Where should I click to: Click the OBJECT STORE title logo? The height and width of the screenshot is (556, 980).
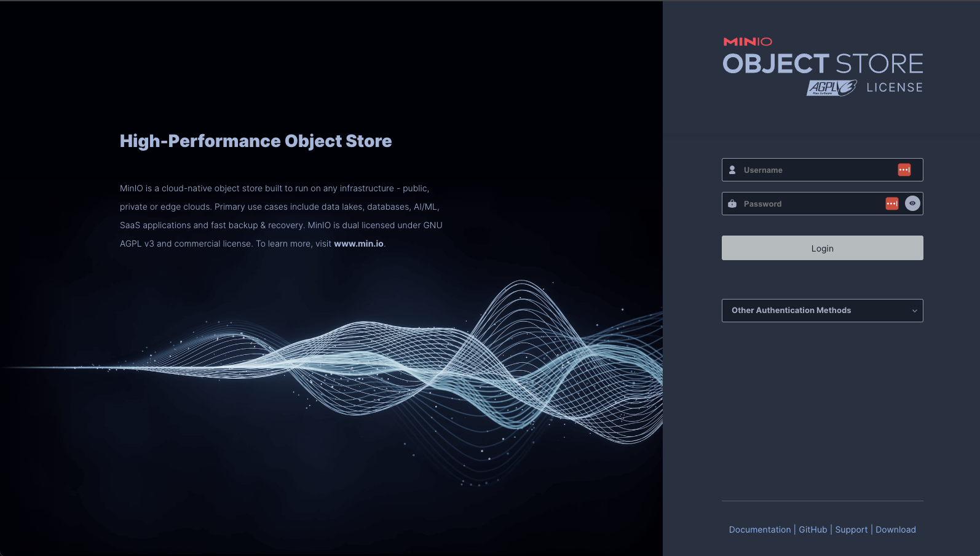pos(823,64)
